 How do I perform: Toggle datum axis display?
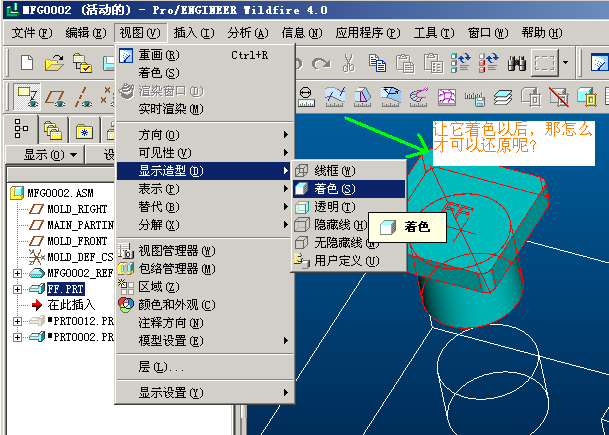coord(84,97)
